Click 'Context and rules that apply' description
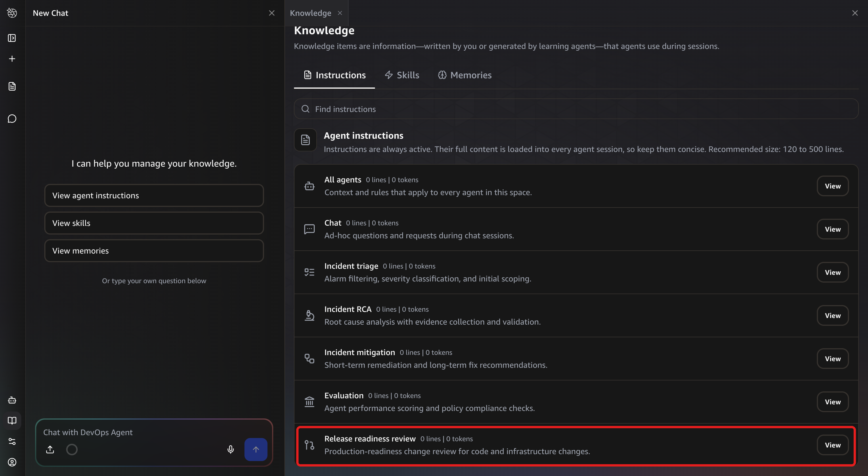 (x=428, y=193)
